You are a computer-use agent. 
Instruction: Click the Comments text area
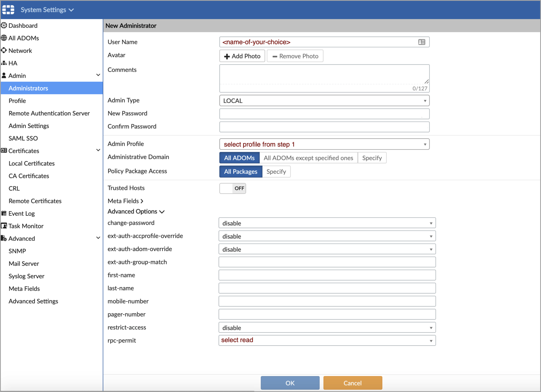(x=324, y=75)
